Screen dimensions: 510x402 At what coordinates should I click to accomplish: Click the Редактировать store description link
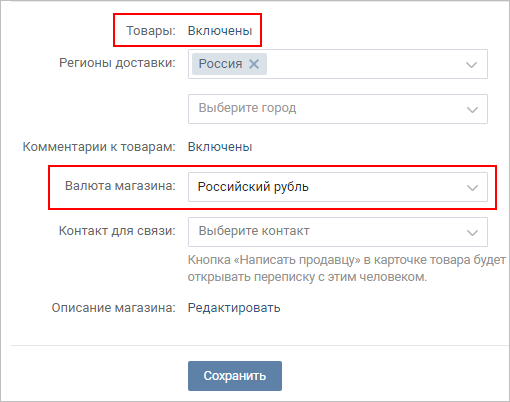point(234,308)
